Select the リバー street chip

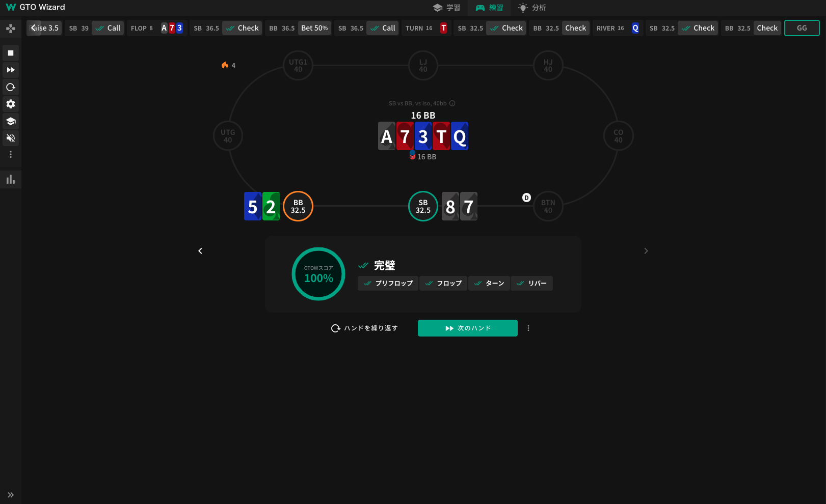(531, 284)
